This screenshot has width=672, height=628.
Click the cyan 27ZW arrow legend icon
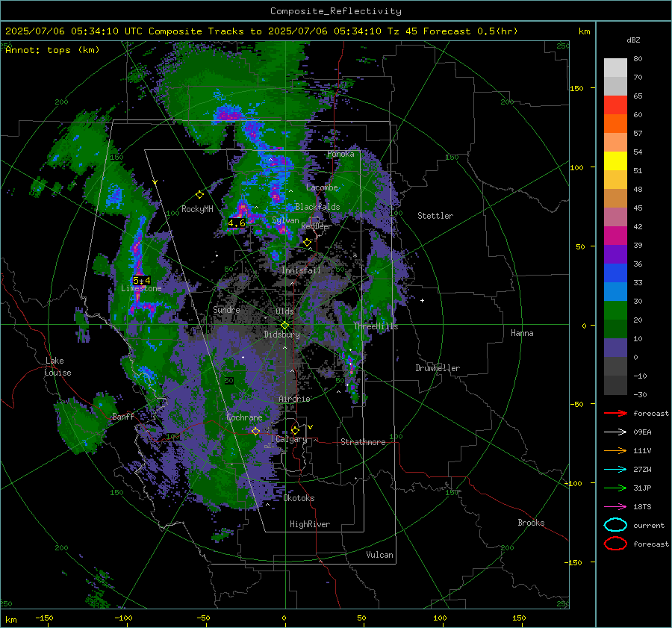pos(615,470)
